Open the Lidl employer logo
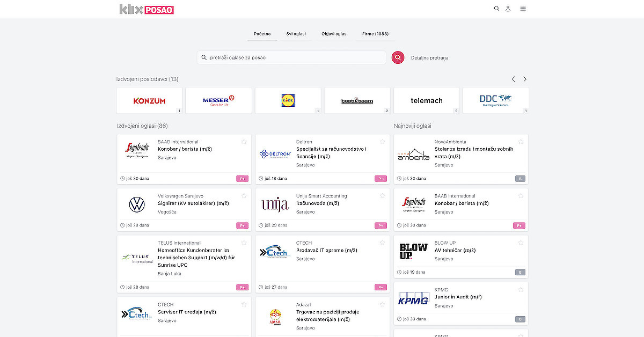Viewport: 644px width, 337px height. 288,100
